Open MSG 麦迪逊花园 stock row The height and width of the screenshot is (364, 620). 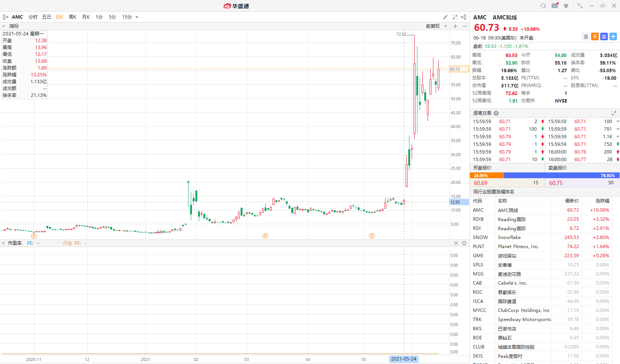click(541, 274)
